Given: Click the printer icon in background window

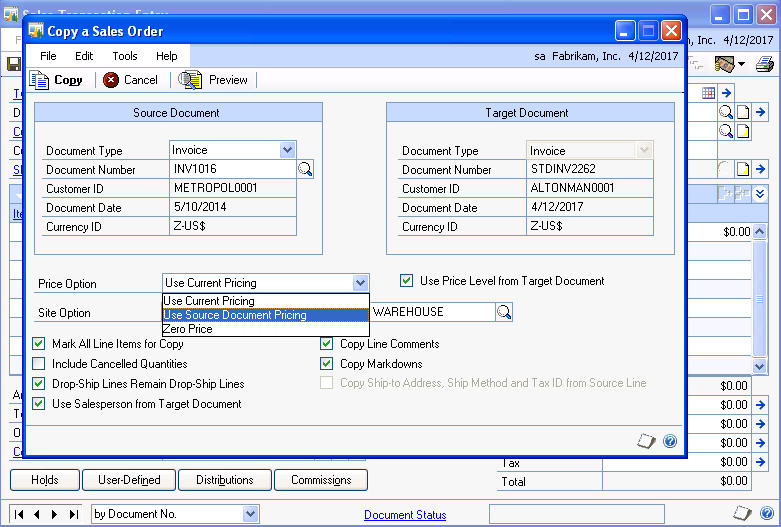Looking at the screenshot, I should 765,65.
